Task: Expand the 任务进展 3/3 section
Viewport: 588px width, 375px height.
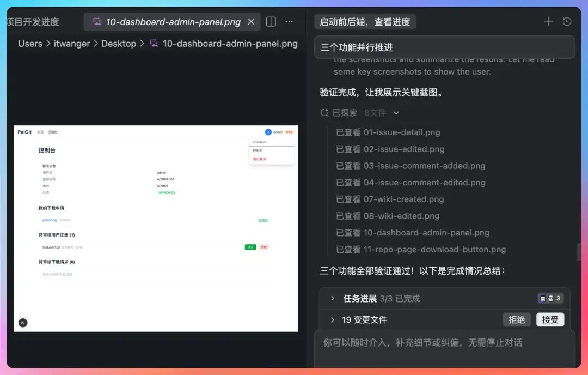Action: [333, 298]
